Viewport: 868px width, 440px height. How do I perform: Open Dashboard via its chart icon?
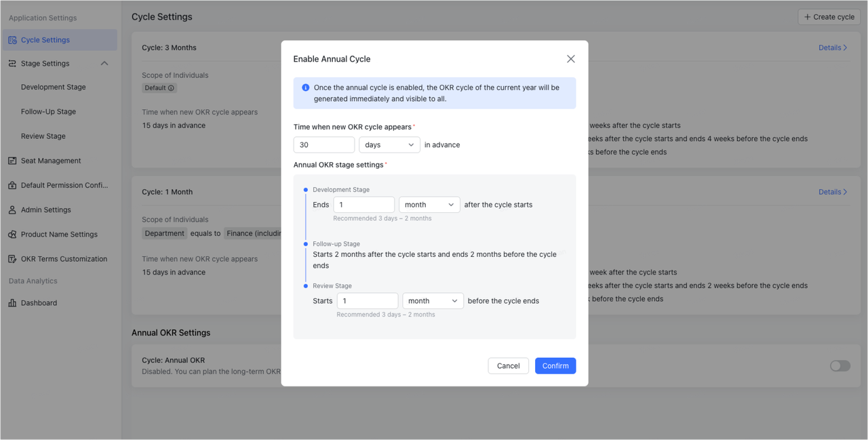pyautogui.click(x=12, y=302)
